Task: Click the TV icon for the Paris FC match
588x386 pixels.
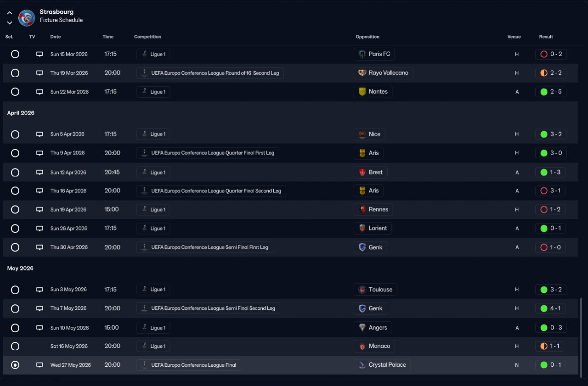Action: point(40,54)
